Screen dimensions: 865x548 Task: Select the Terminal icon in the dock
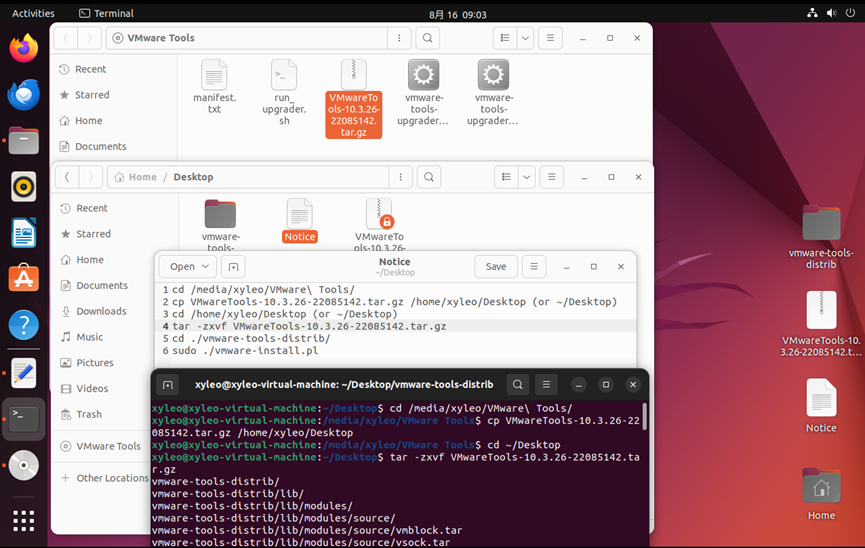(x=24, y=419)
